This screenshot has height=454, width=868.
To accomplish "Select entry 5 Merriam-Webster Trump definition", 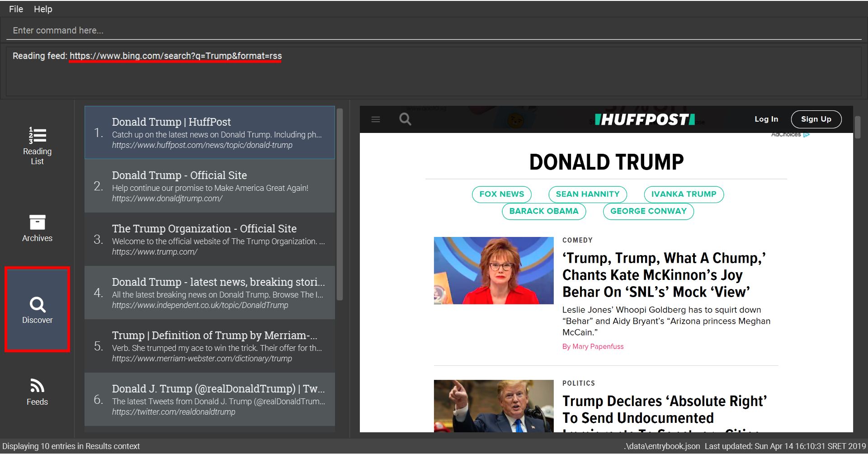I will [210, 346].
